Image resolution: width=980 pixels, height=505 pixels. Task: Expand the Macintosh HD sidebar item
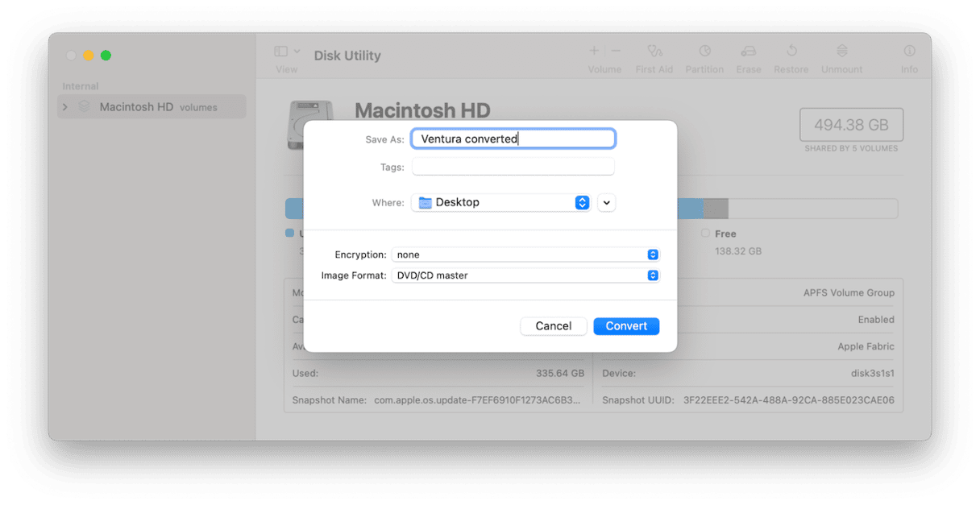pyautogui.click(x=65, y=107)
